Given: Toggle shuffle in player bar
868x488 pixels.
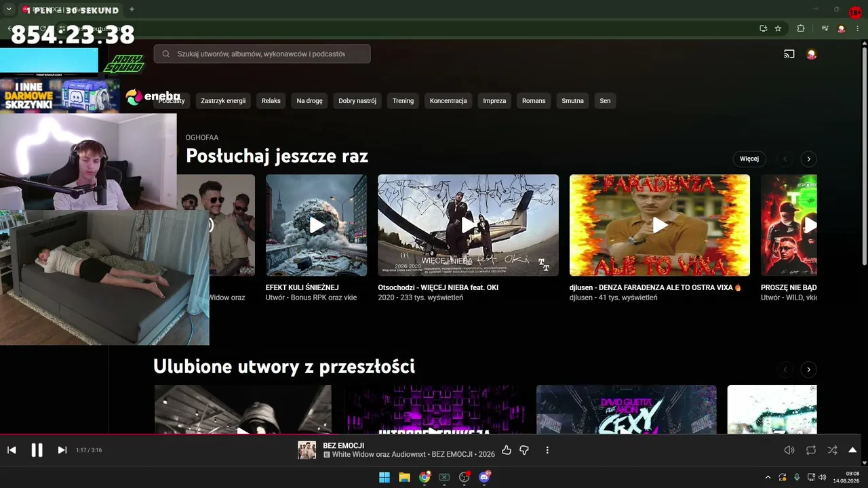Looking at the screenshot, I should point(833,450).
